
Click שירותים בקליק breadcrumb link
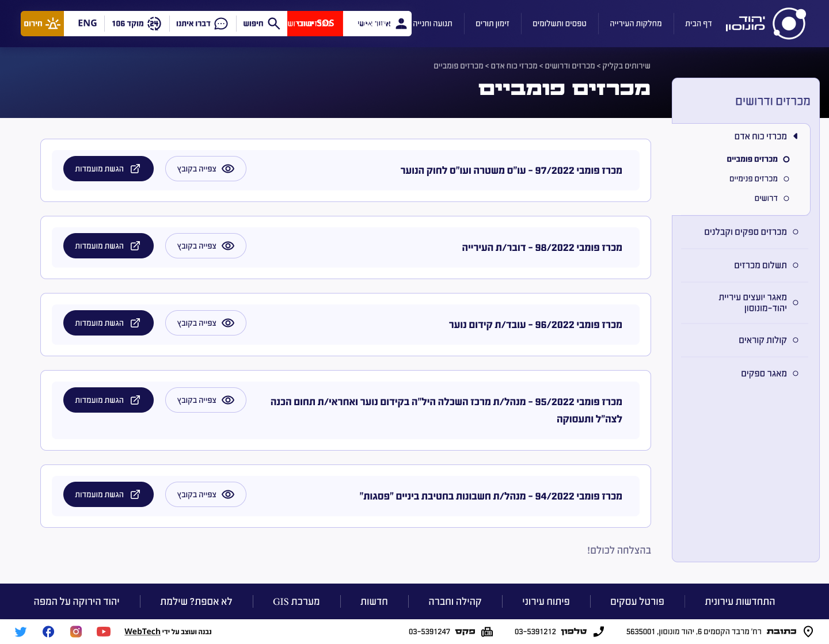point(626,66)
